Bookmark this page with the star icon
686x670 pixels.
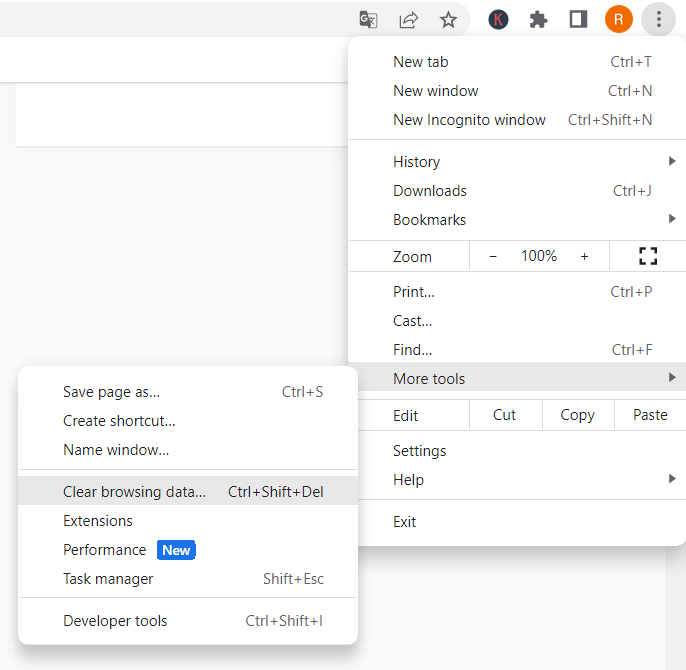(x=448, y=19)
